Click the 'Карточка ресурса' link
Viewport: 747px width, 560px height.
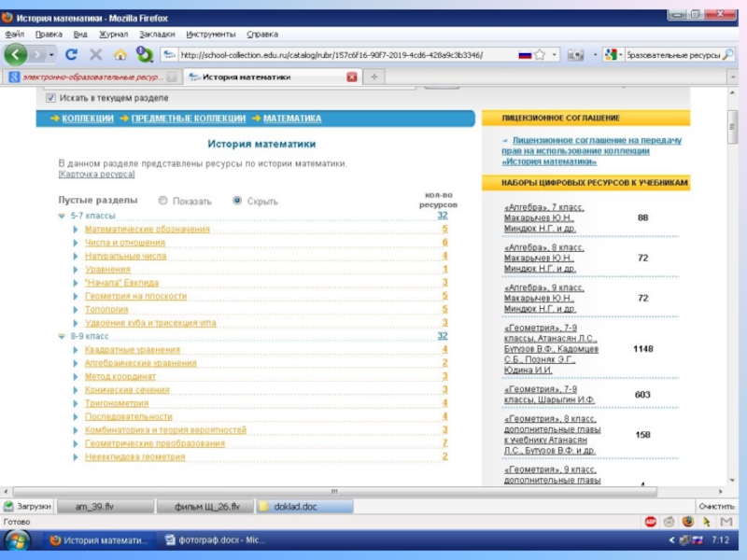[96, 175]
